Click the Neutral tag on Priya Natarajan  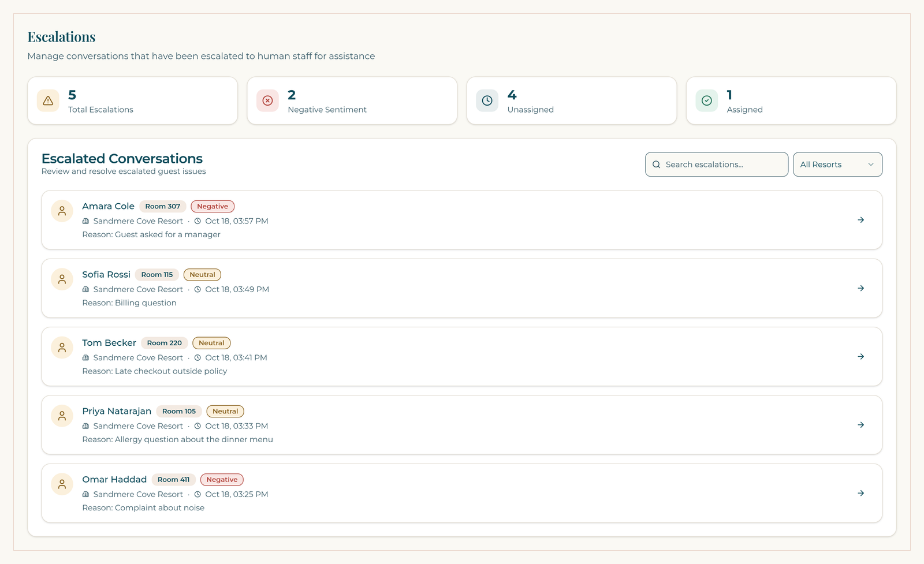click(x=225, y=412)
